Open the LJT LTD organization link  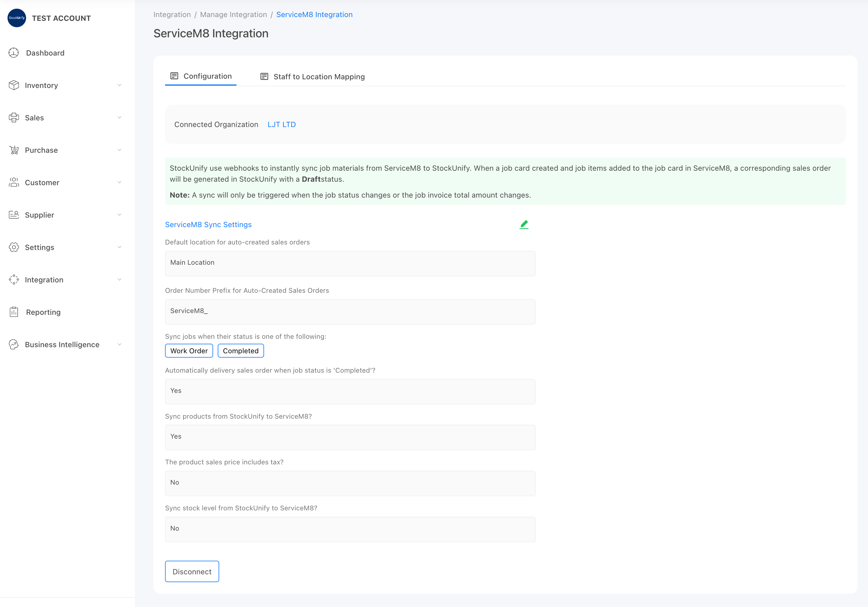pos(282,125)
